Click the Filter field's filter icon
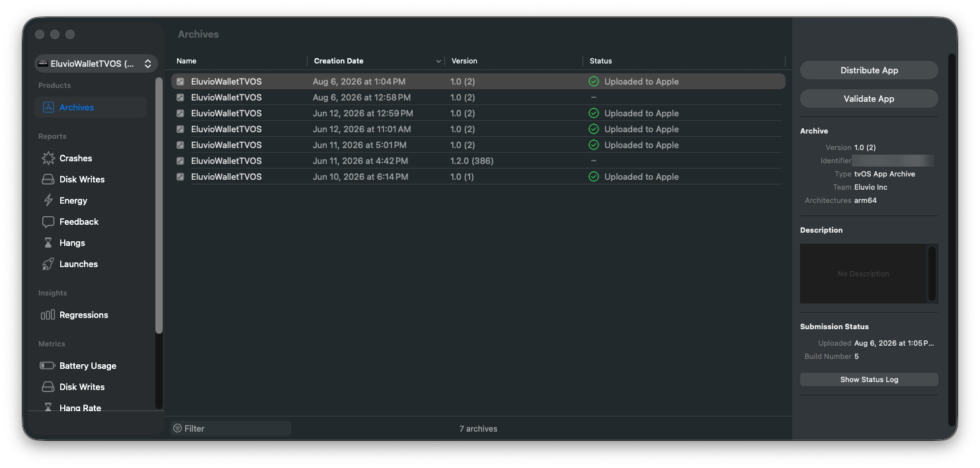 pos(177,428)
